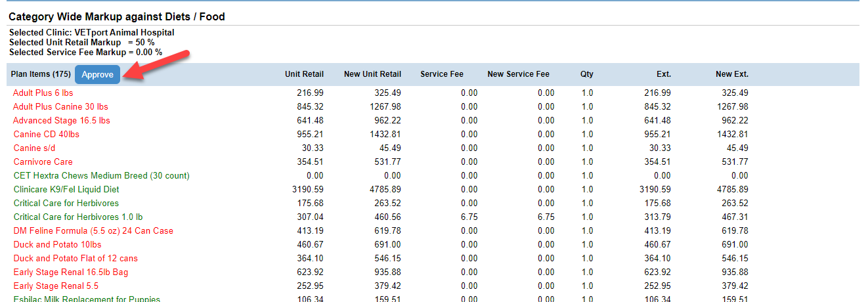868x302 pixels.
Task: Click new unit retail value 4785.89 for Clinicare
Action: 384,190
